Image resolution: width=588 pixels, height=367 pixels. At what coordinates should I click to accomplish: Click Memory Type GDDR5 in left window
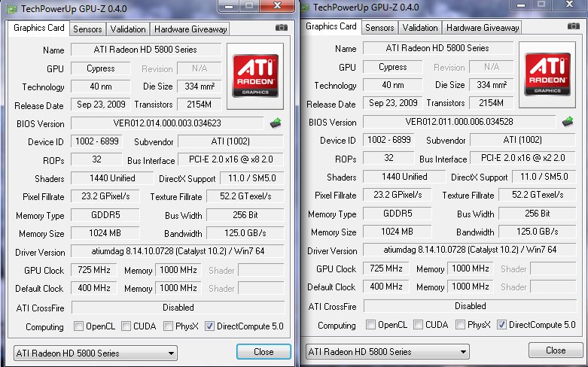(x=105, y=215)
